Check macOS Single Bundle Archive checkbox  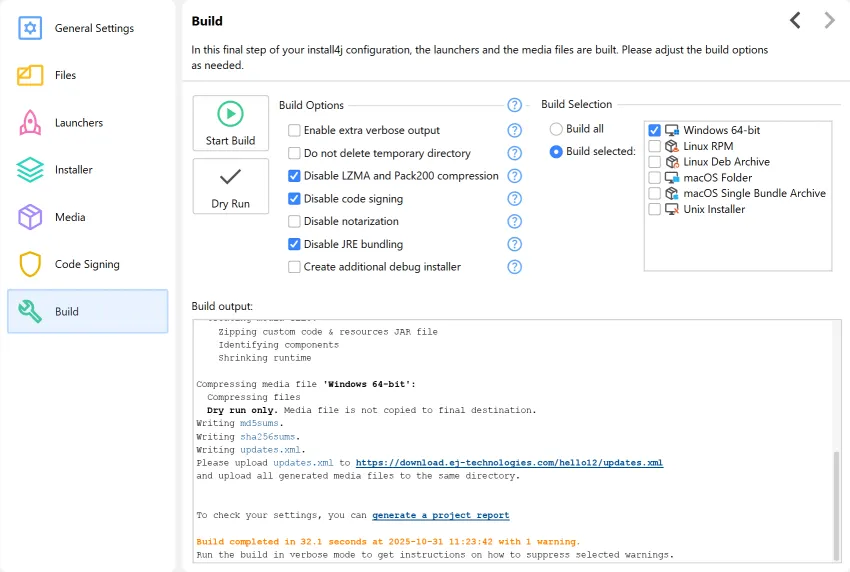pos(654,193)
